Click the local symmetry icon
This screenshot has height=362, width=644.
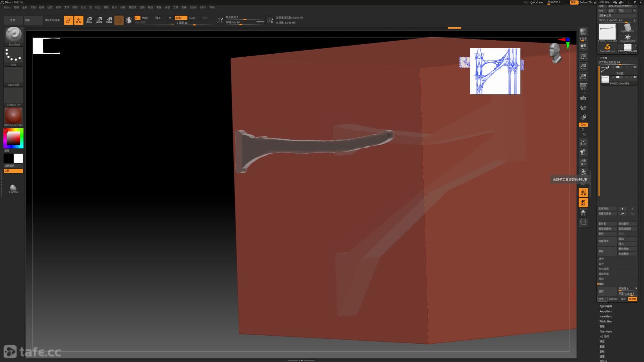[583, 108]
